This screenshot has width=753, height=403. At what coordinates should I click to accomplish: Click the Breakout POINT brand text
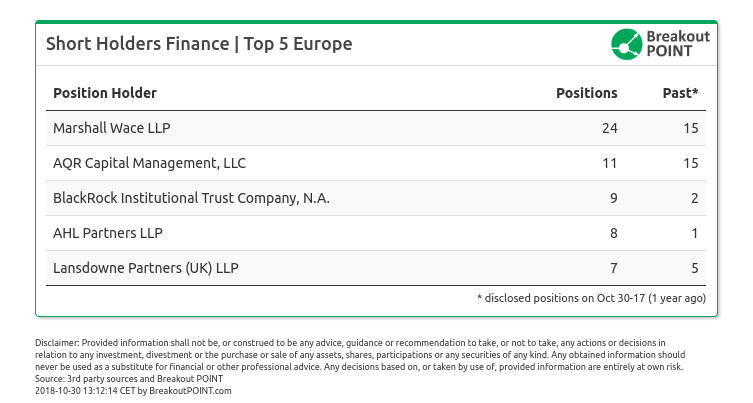tap(678, 44)
